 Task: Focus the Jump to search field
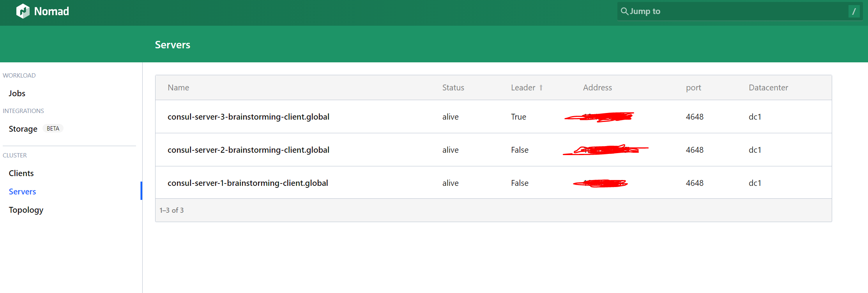(x=739, y=11)
